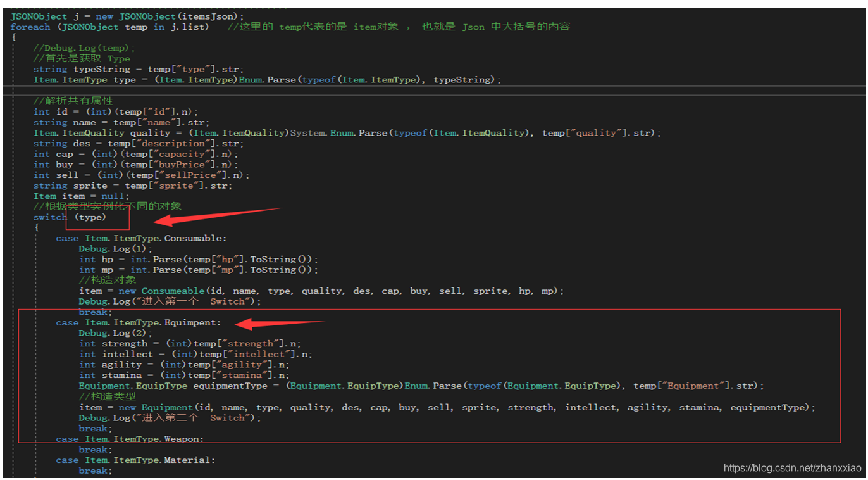Click the line 'item = new Equipment(...)'

447,407
